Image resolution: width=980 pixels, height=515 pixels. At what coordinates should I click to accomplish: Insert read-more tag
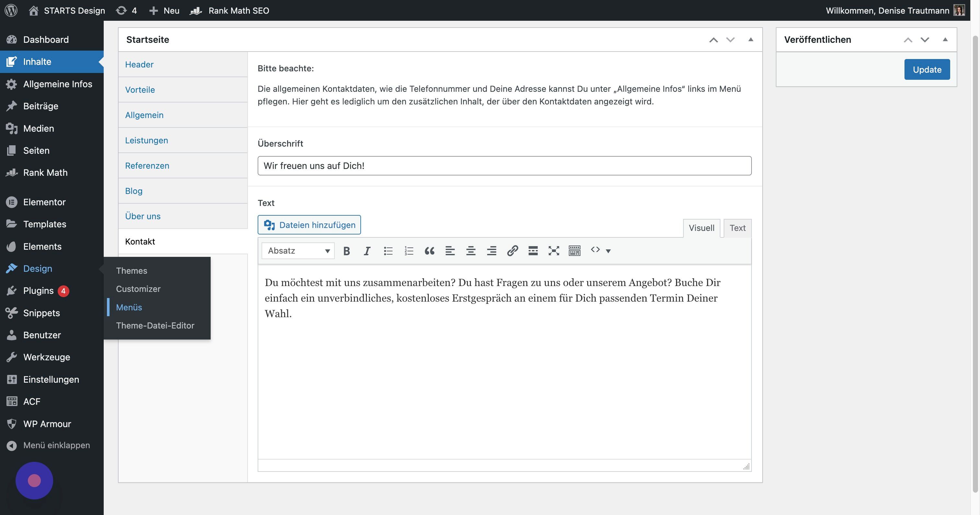click(x=533, y=251)
